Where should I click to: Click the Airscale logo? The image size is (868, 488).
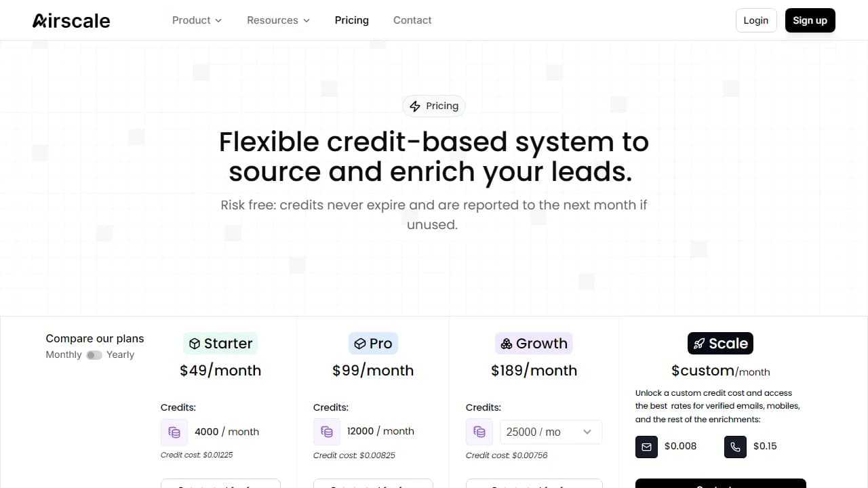tap(71, 20)
